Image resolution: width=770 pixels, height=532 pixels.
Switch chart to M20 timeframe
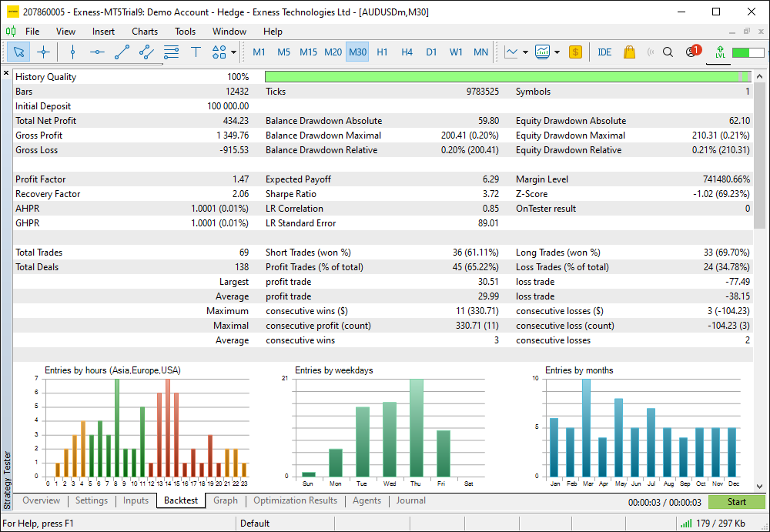[x=333, y=52]
